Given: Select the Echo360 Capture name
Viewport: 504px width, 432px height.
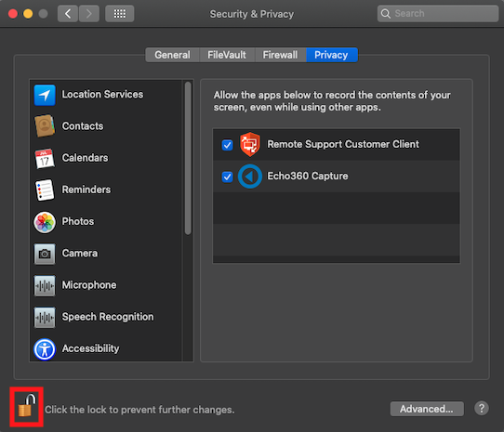Looking at the screenshot, I should [x=308, y=176].
